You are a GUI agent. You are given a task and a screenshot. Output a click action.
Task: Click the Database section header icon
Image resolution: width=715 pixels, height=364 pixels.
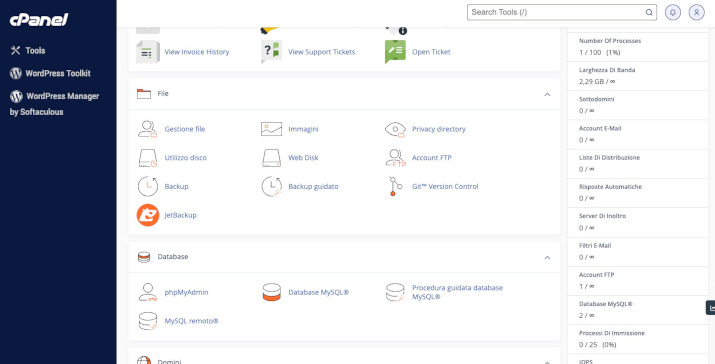[144, 257]
